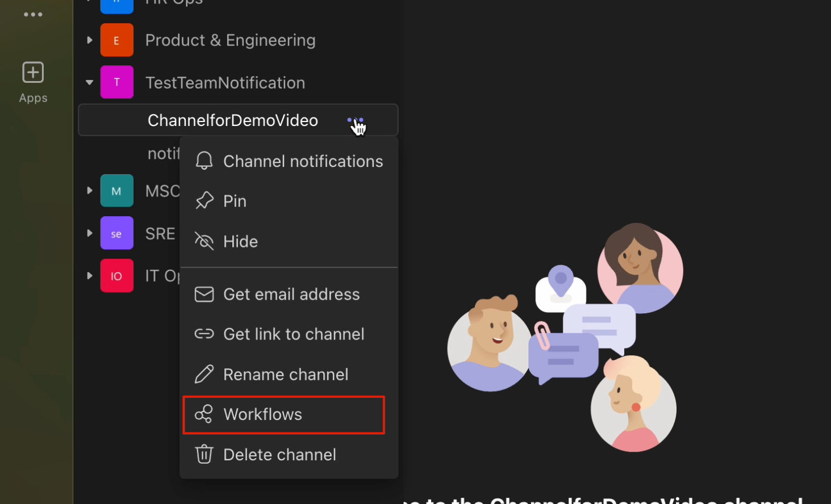Click the Workflows nodes icon
Viewport: 831px width, 504px height.
(x=204, y=414)
